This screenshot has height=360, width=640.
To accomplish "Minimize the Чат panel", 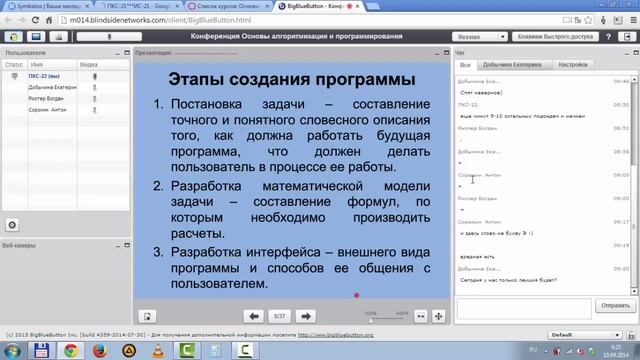I will [x=627, y=53].
